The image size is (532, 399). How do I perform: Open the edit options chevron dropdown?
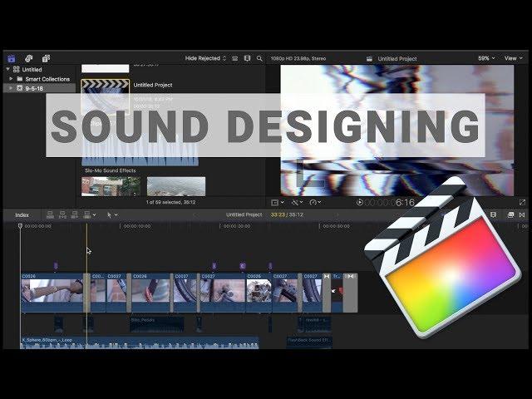(x=94, y=215)
